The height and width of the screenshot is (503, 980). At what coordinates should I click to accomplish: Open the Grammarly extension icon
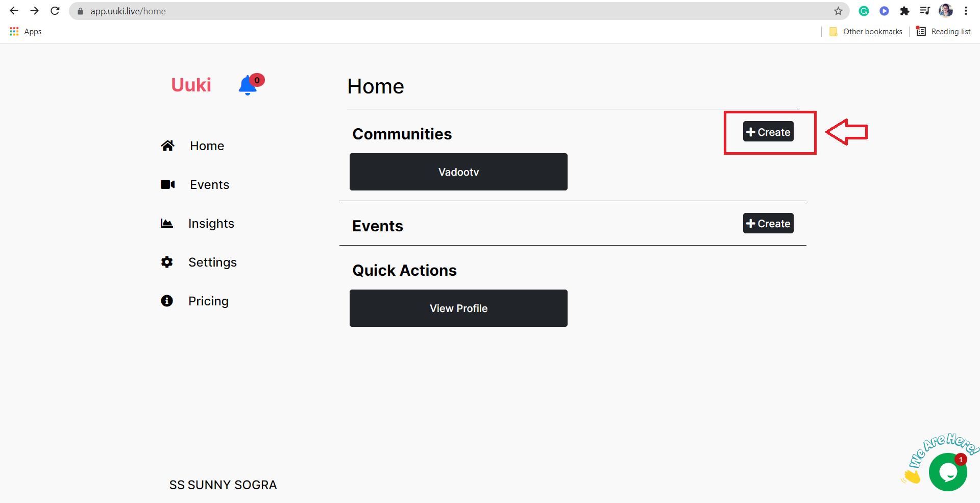coord(864,11)
